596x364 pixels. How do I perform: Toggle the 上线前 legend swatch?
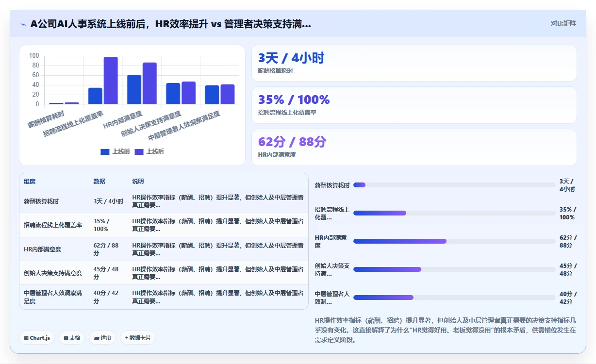click(x=105, y=151)
